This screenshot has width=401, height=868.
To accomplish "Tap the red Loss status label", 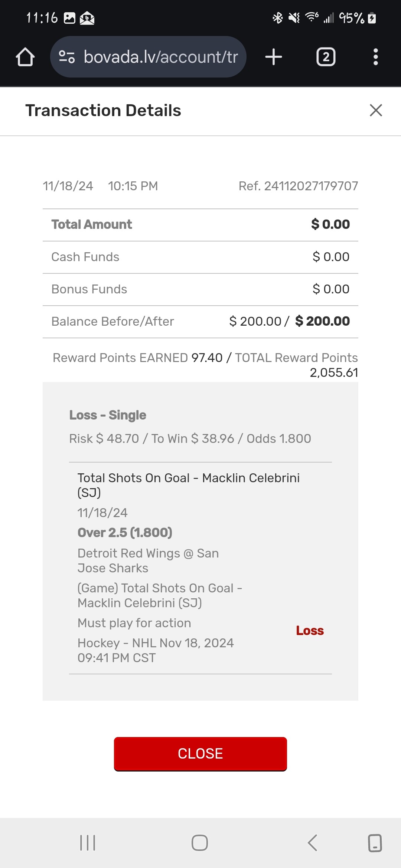I will click(310, 631).
